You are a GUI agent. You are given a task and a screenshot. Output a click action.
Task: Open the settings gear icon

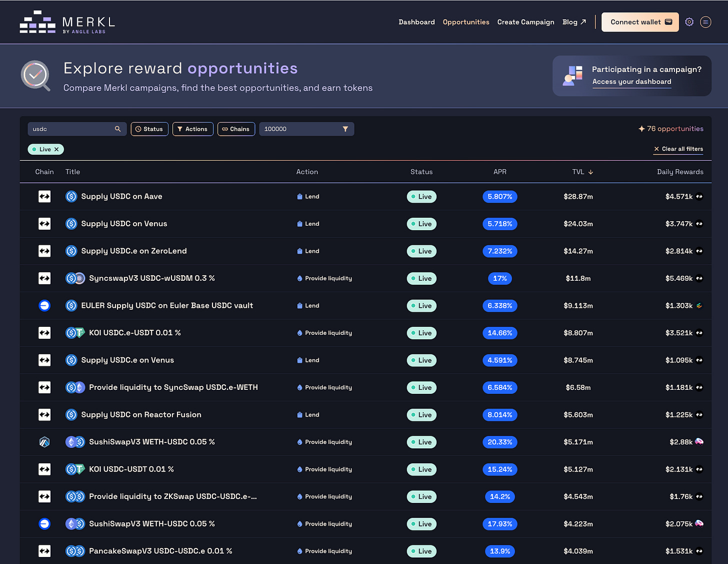(689, 22)
